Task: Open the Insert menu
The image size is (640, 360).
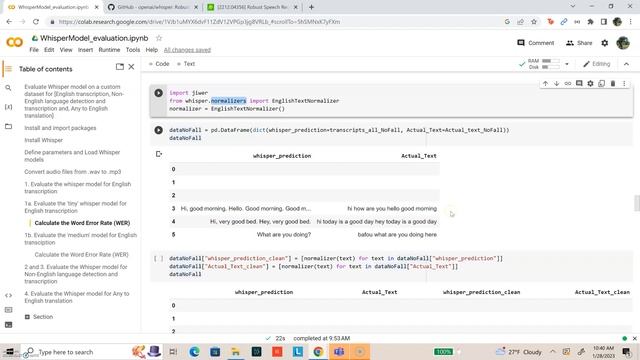Action: (85, 50)
